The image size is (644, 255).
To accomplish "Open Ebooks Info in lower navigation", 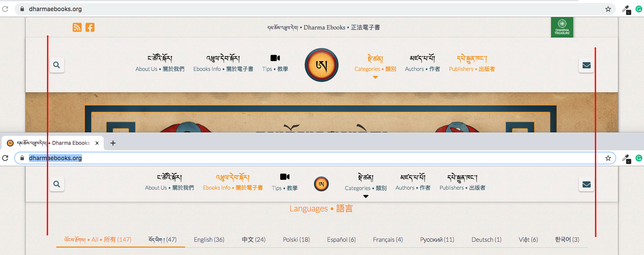I will (233, 182).
